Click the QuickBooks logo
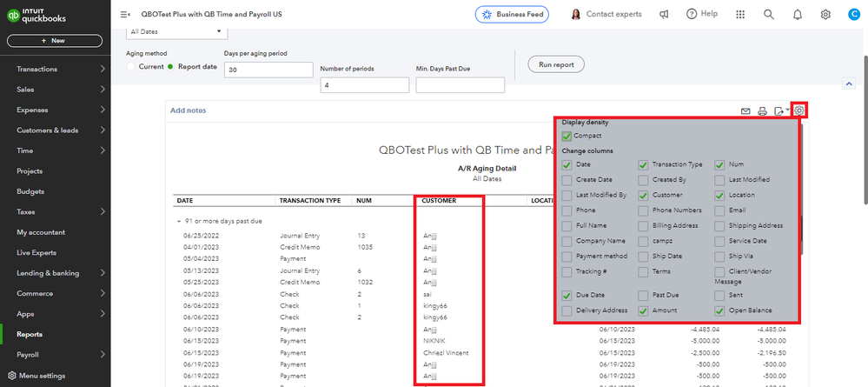Screen dimensions: 868x387 click(36, 15)
